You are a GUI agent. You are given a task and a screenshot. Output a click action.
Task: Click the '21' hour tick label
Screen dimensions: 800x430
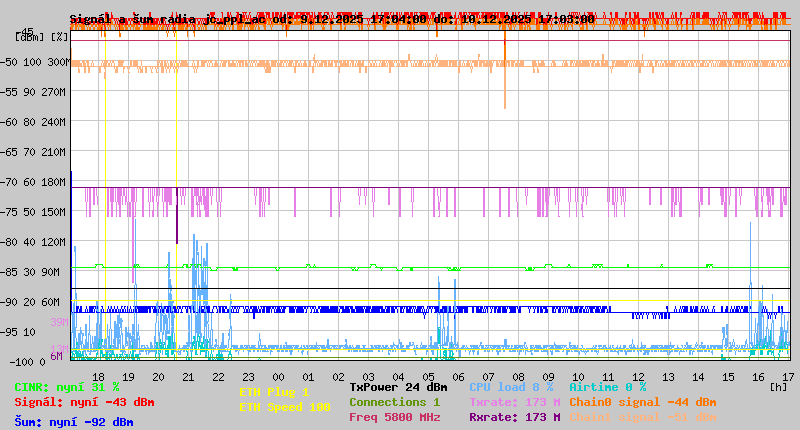click(188, 377)
